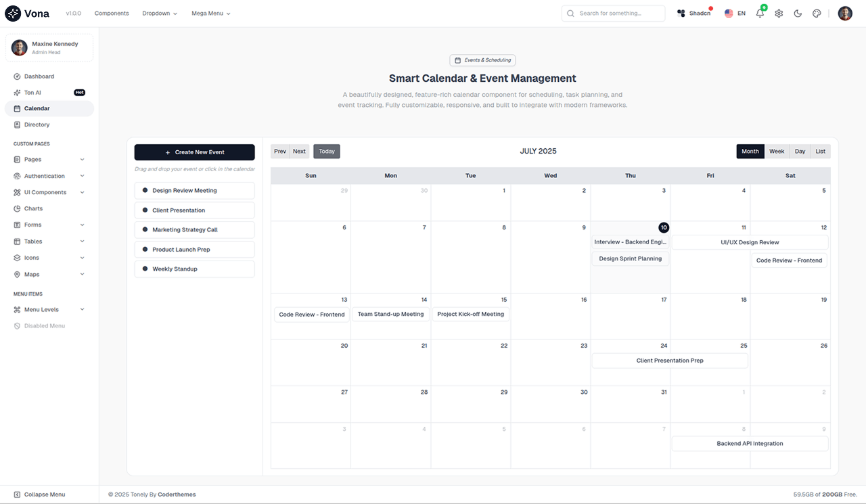Image resolution: width=866 pixels, height=504 pixels.
Task: Go to Next month in calendar
Action: (x=299, y=152)
